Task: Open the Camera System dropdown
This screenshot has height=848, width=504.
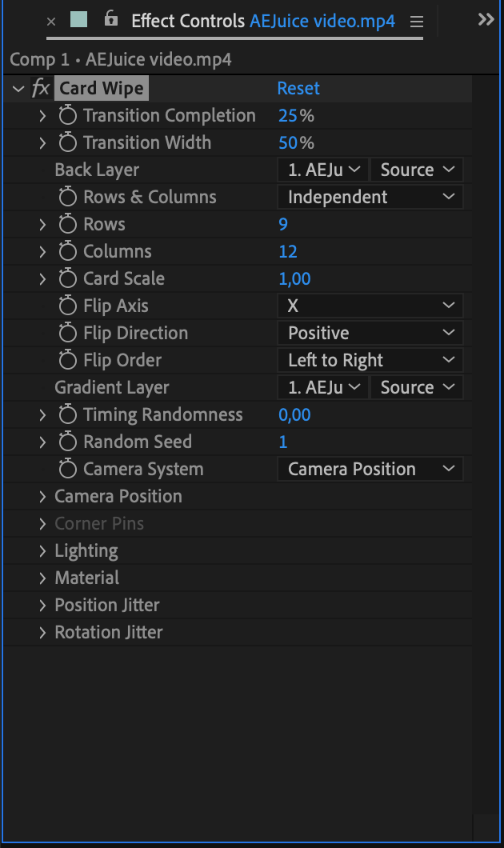Action: [370, 470]
